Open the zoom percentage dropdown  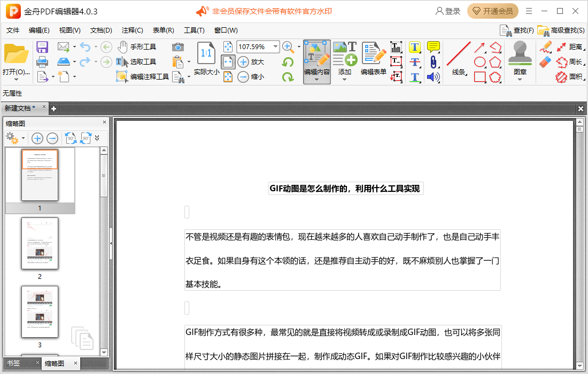coord(276,47)
